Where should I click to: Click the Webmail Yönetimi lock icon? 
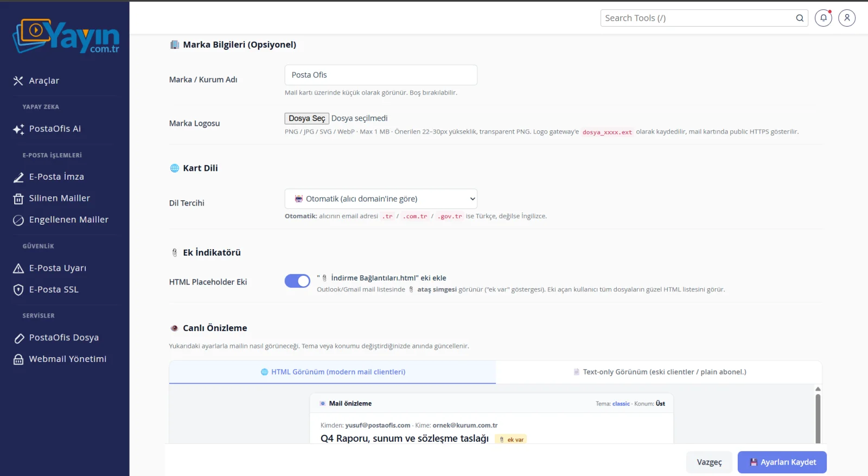[x=18, y=359]
